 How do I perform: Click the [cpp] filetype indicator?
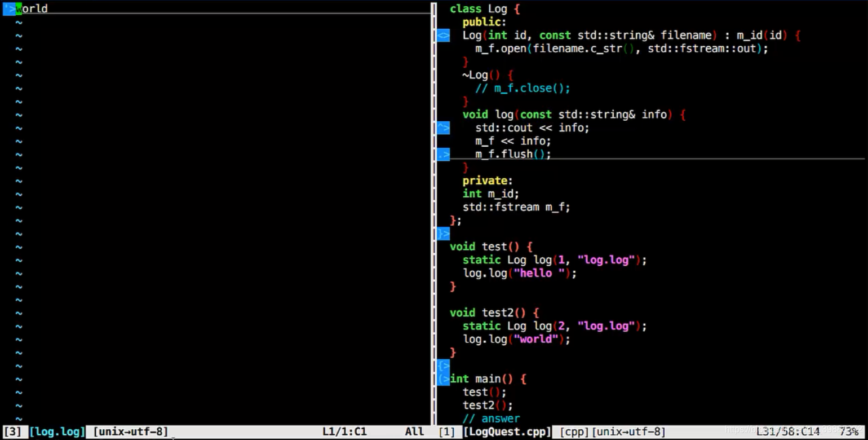tap(575, 432)
